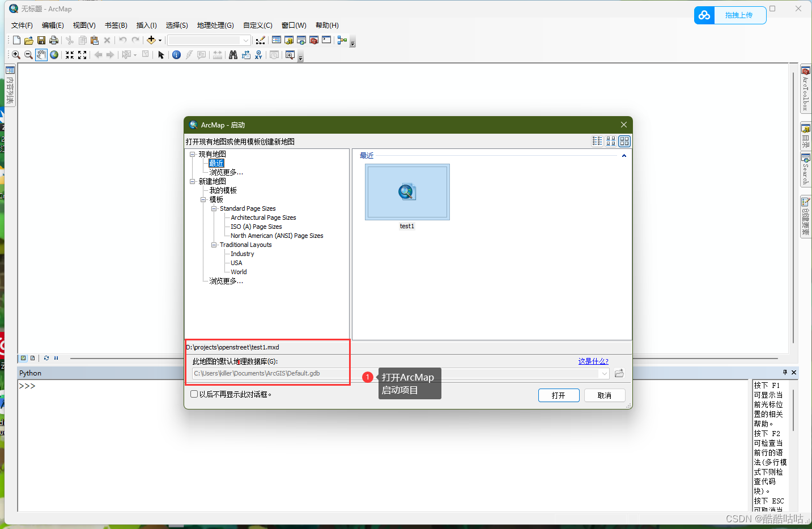Open the 编辑(E) menu
Image resolution: width=812 pixels, height=529 pixels.
(53, 25)
